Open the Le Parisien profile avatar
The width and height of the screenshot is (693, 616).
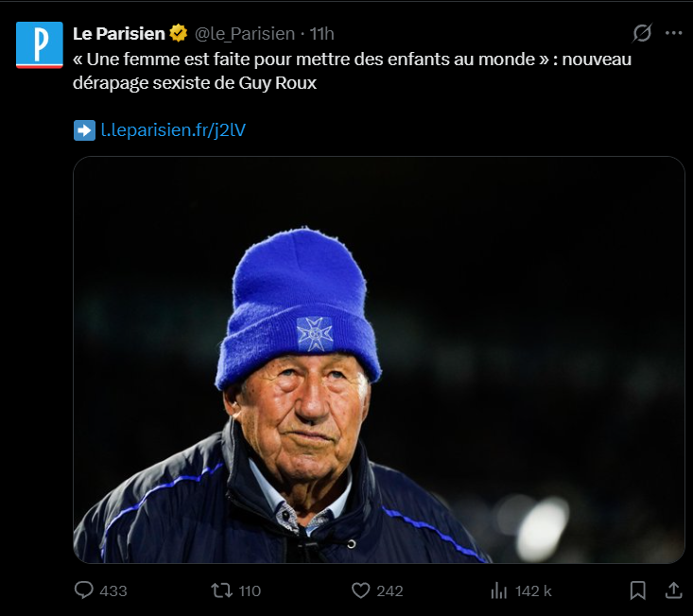tap(40, 45)
